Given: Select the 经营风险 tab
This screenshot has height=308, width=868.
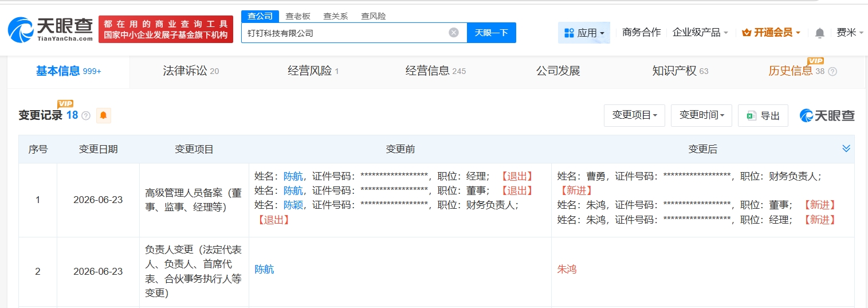Looking at the screenshot, I should tap(313, 71).
